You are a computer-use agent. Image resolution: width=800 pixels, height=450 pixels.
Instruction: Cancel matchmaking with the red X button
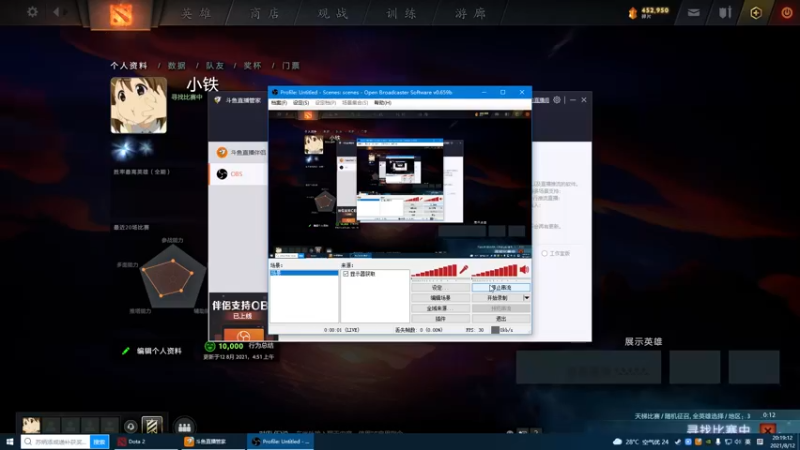click(x=767, y=429)
